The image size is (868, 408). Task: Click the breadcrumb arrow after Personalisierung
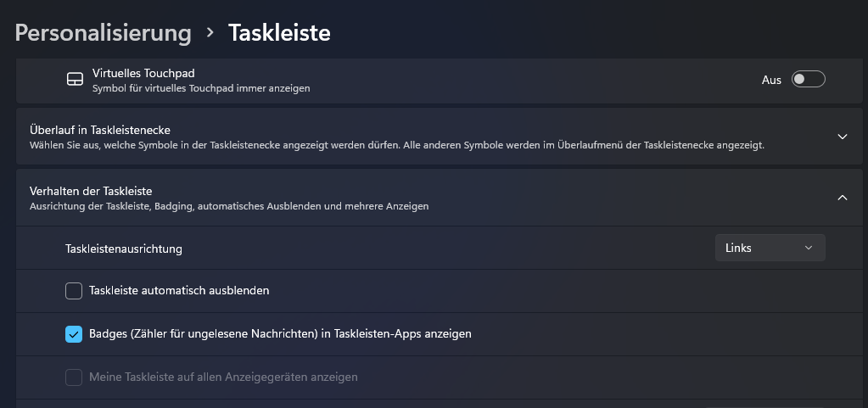(x=210, y=33)
